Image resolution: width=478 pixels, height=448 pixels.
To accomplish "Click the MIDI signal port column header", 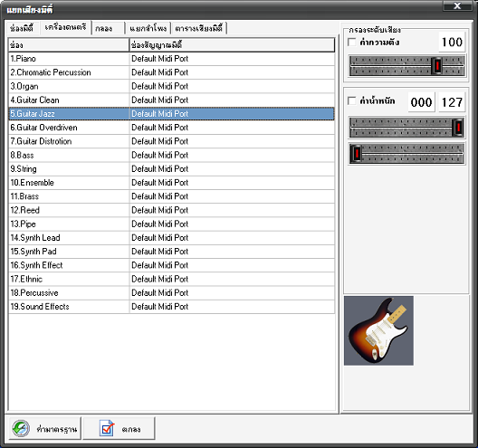I will click(x=232, y=45).
